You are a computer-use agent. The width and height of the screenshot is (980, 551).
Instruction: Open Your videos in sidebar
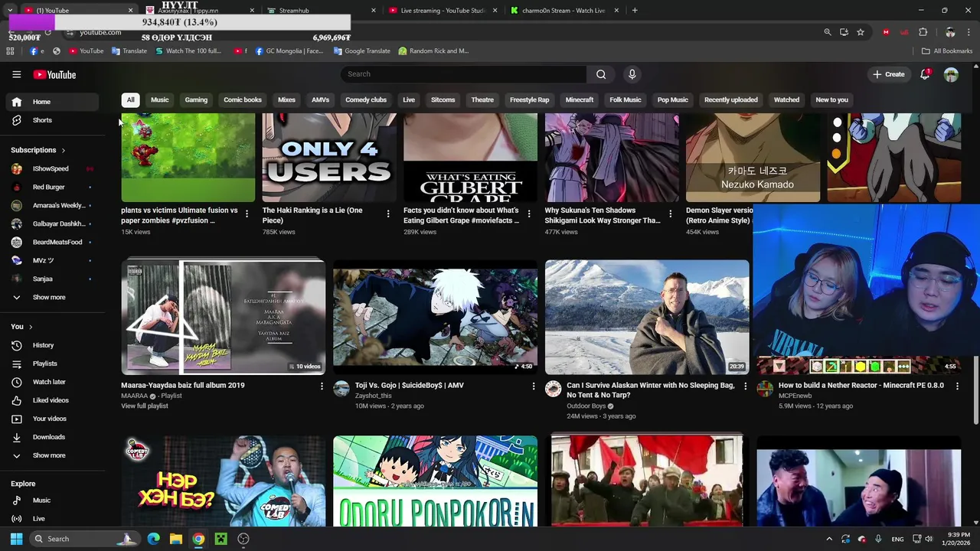(x=51, y=419)
